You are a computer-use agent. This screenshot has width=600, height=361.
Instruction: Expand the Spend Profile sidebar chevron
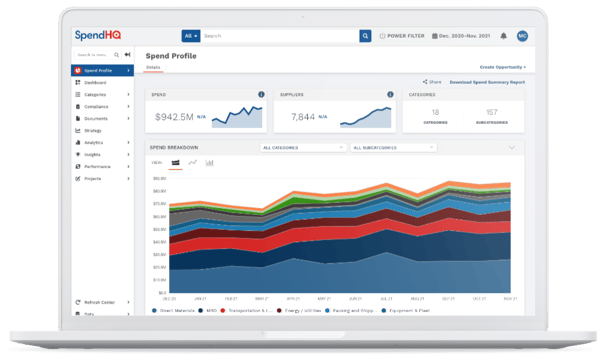(128, 70)
